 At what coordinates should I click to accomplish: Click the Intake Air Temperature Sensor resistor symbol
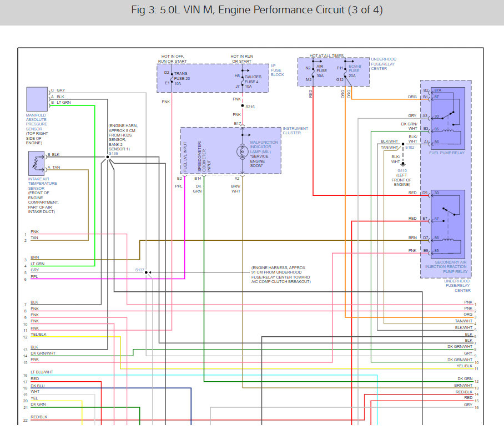[x=36, y=163]
